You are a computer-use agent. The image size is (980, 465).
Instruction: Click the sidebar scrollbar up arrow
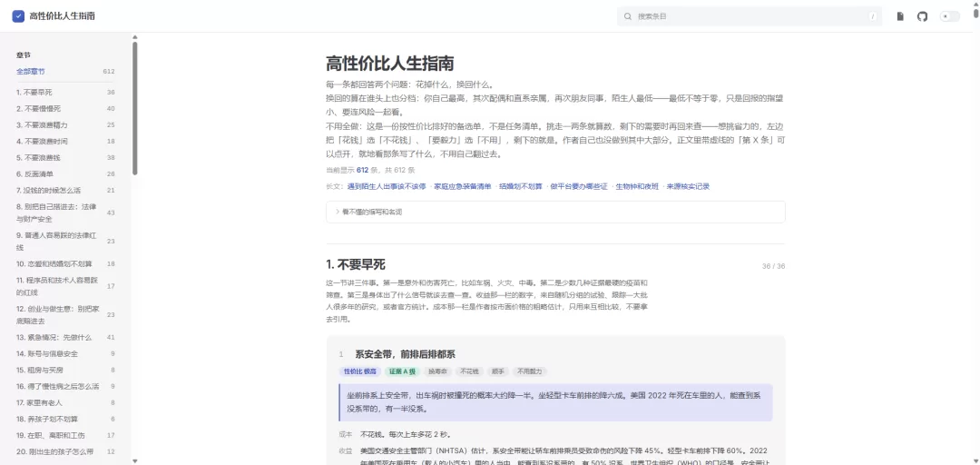pos(134,37)
